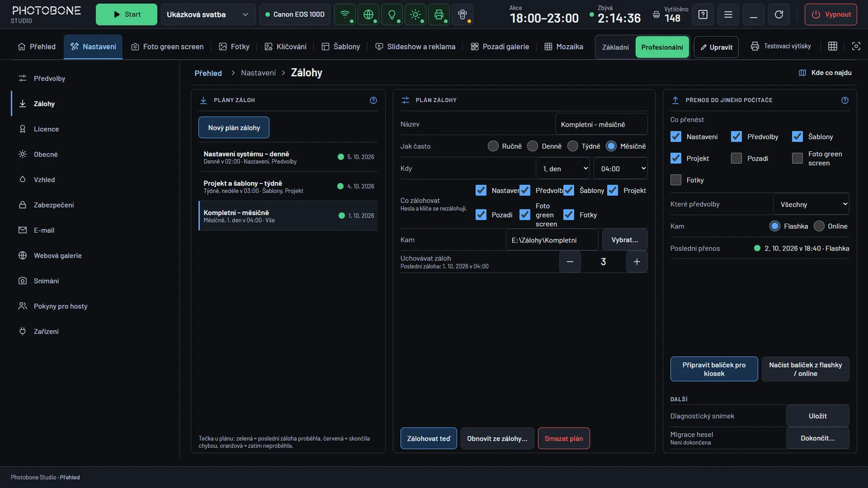The width and height of the screenshot is (868, 488).
Task: Click Smazat plán button
Action: click(564, 439)
